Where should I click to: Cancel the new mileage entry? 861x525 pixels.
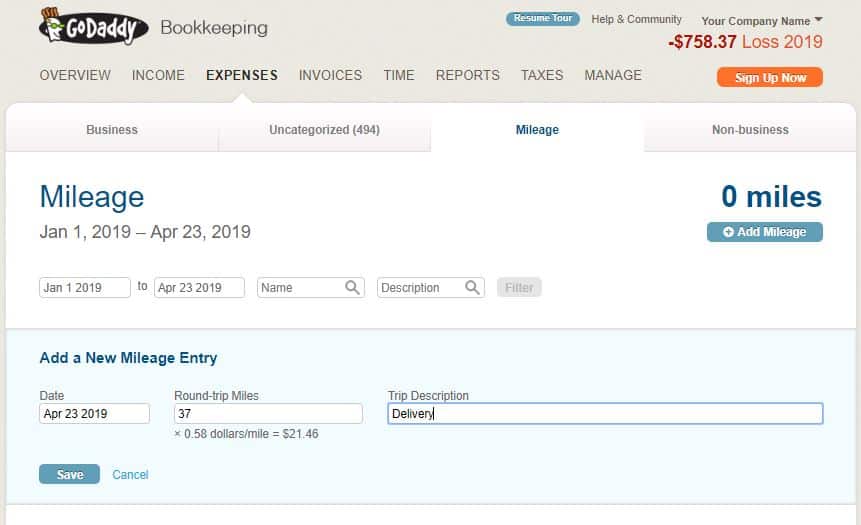[130, 474]
